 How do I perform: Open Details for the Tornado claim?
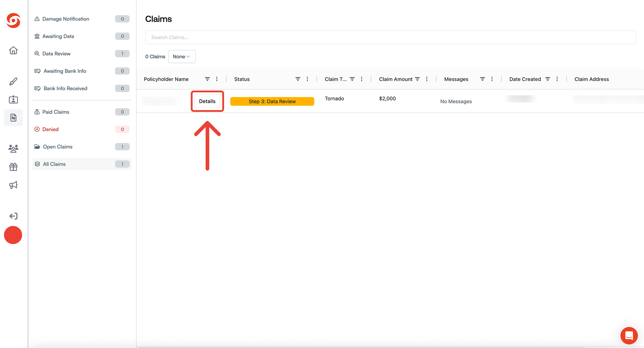207,101
